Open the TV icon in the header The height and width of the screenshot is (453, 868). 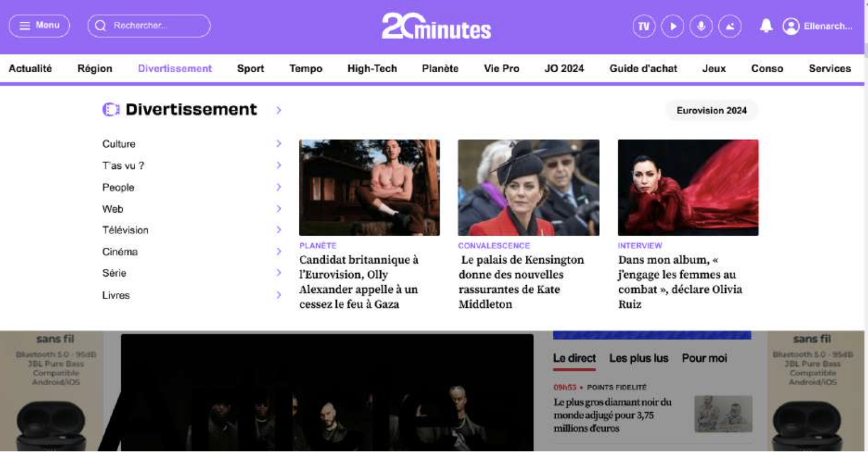644,26
